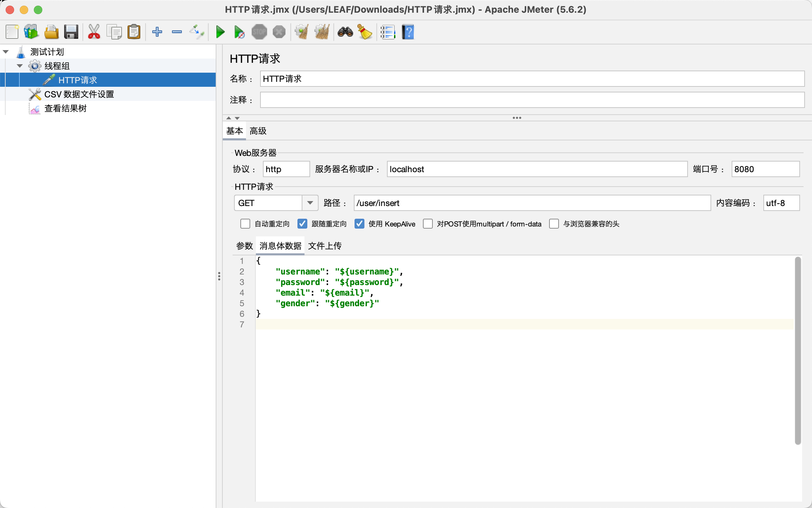The image size is (812, 508).
Task: Click empty line 7 in body editor
Action: [x=524, y=324]
